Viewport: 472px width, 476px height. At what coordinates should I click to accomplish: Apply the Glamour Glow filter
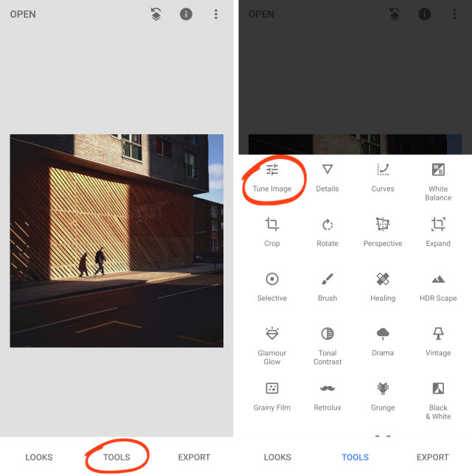point(272,346)
